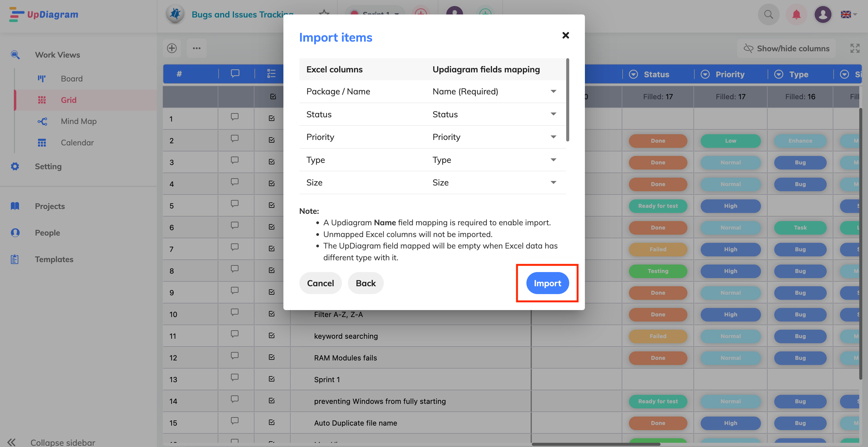Toggle checklist for row 13

tap(272, 379)
